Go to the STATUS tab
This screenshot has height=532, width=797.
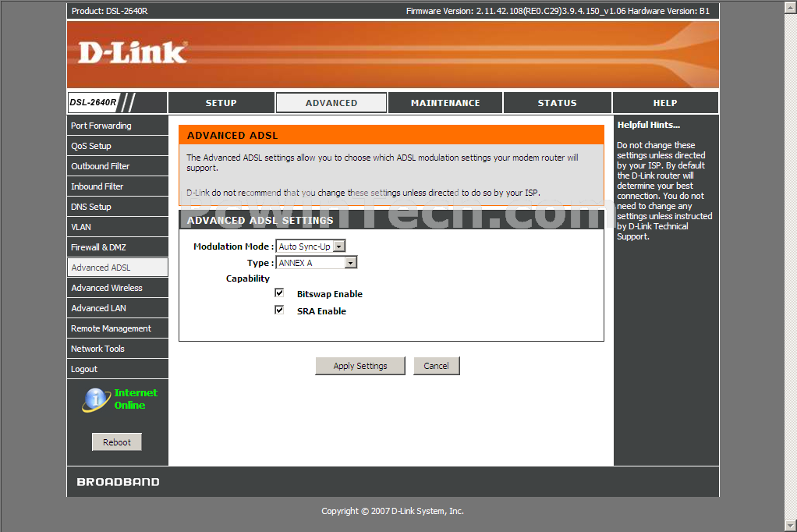pos(557,103)
